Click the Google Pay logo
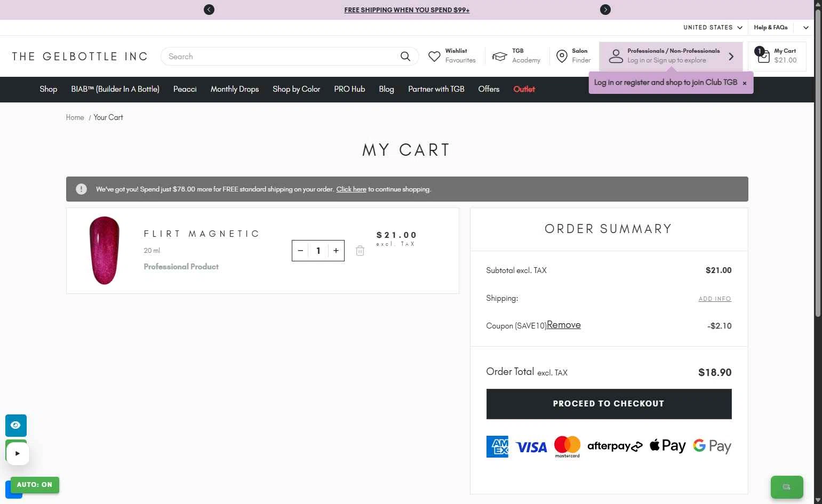 [712, 446]
